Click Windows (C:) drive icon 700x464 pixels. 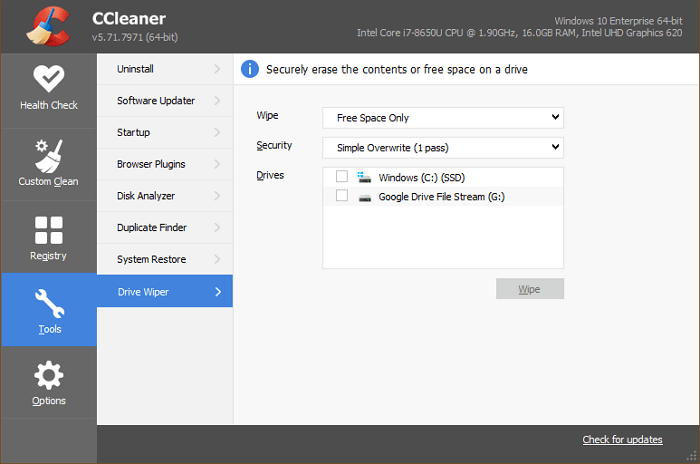[x=364, y=177]
